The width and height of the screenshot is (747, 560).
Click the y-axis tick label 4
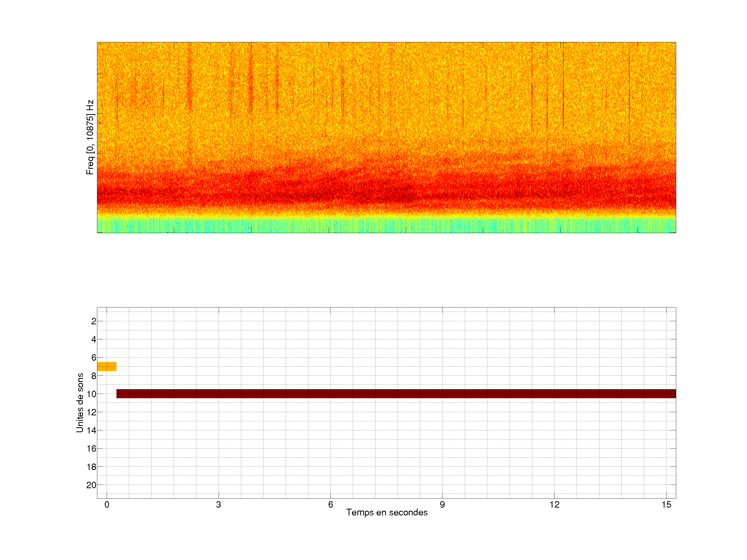[94, 340]
